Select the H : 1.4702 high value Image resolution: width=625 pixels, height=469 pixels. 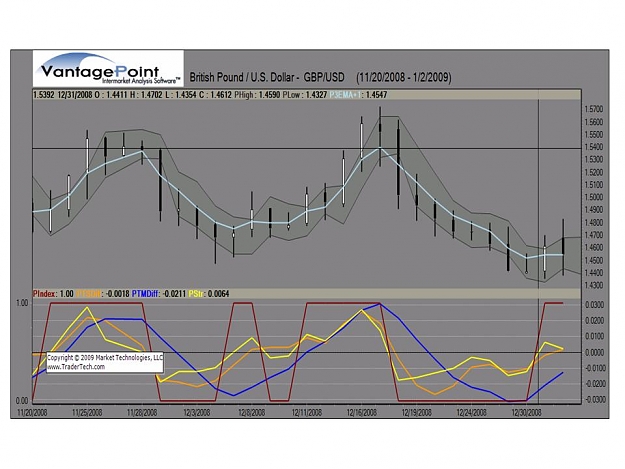(146, 95)
